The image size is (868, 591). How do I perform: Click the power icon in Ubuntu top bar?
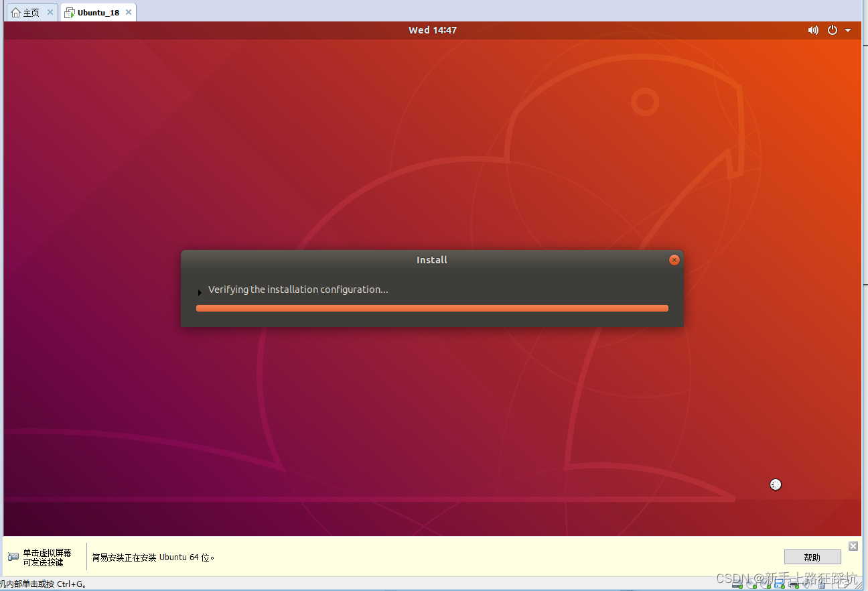point(833,30)
